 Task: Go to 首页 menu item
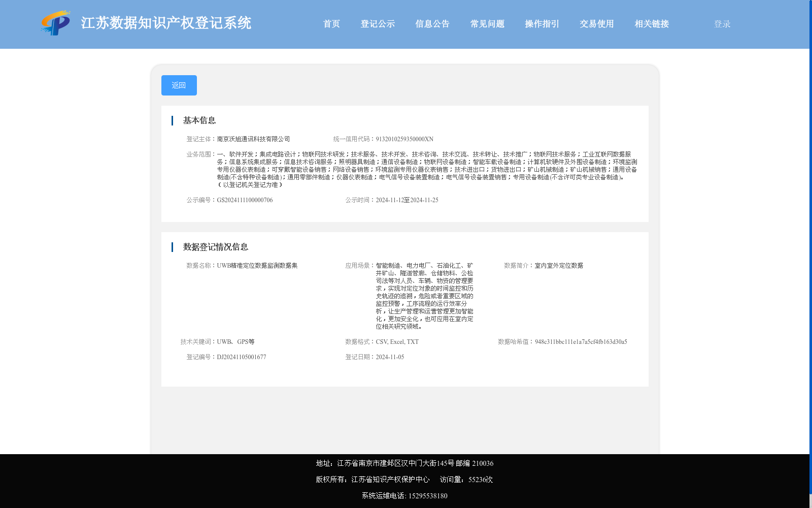pyautogui.click(x=331, y=24)
